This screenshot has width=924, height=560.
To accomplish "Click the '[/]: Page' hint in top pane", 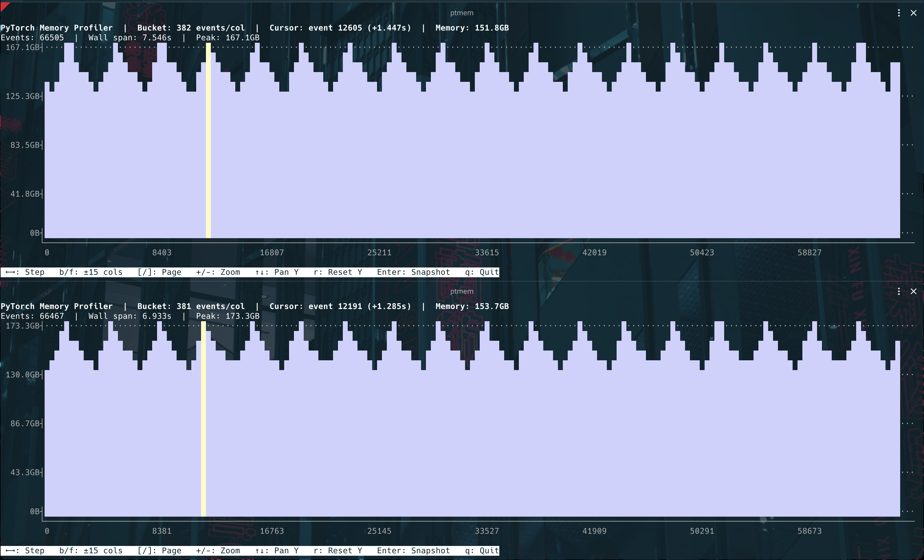I will pyautogui.click(x=159, y=272).
